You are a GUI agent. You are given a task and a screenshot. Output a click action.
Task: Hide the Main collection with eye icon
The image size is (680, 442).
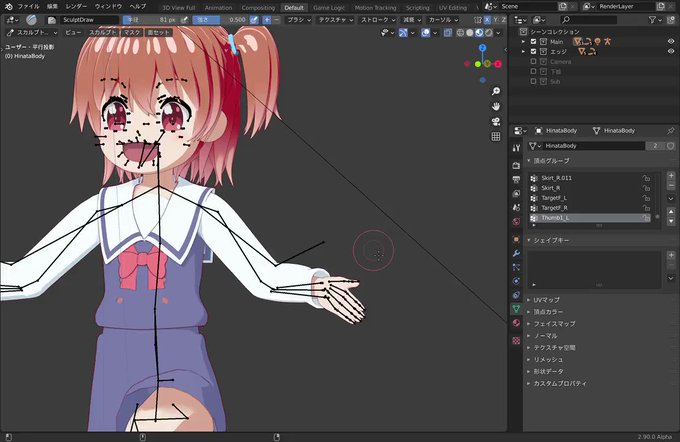671,42
